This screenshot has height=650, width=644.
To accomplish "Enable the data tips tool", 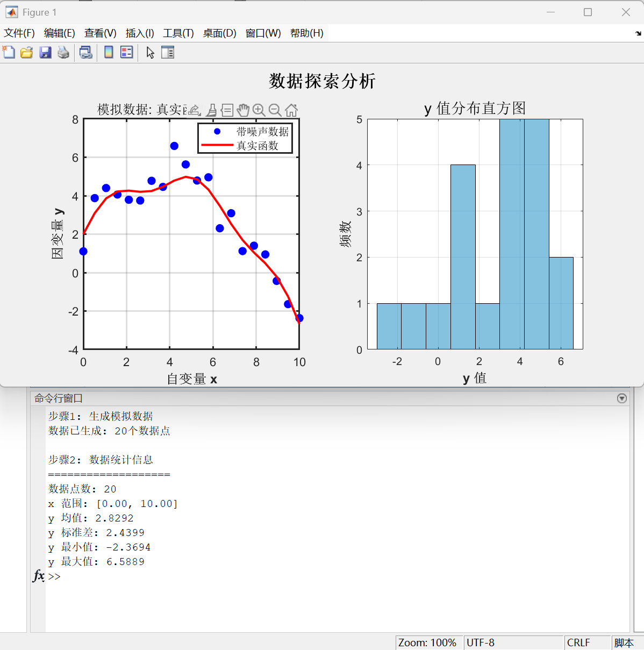I will click(227, 110).
